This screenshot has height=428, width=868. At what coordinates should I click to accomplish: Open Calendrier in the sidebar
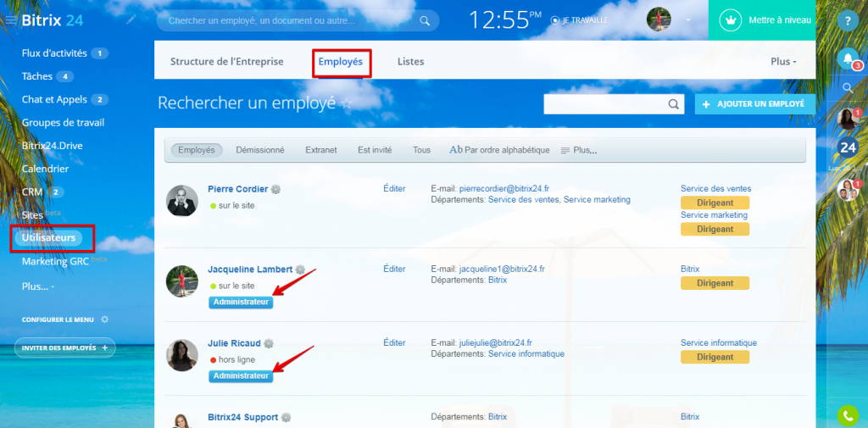click(x=46, y=169)
